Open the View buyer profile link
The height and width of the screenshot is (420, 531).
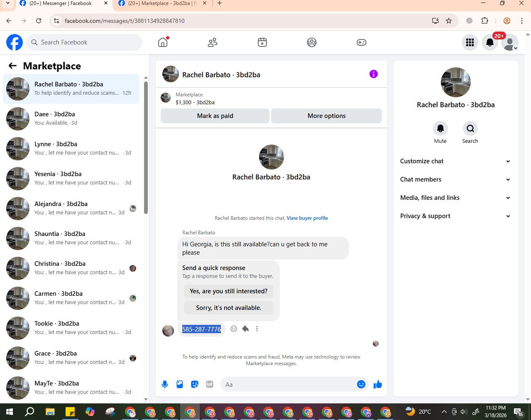[x=307, y=218]
